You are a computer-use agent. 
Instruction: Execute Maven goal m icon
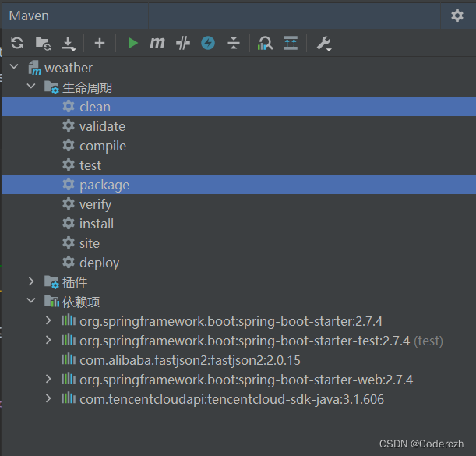pyautogui.click(x=157, y=43)
